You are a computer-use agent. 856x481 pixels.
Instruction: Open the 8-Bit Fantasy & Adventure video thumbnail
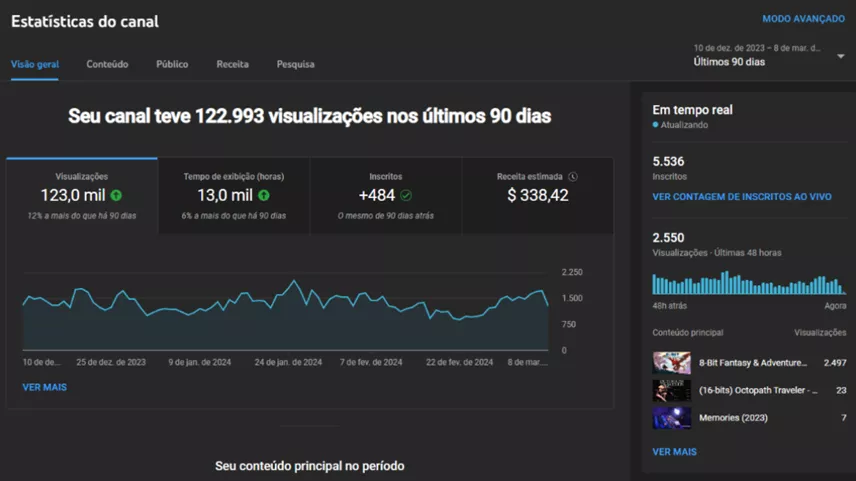671,363
